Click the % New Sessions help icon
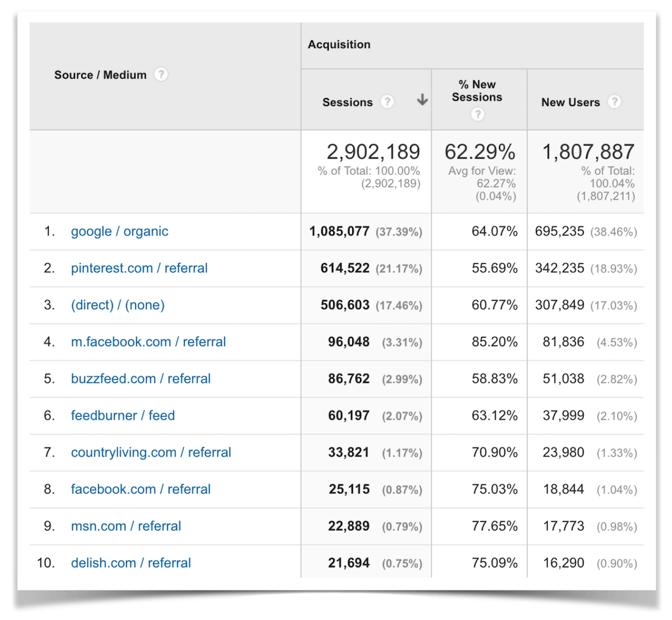Screen dimensions: 672x620 click(477, 114)
